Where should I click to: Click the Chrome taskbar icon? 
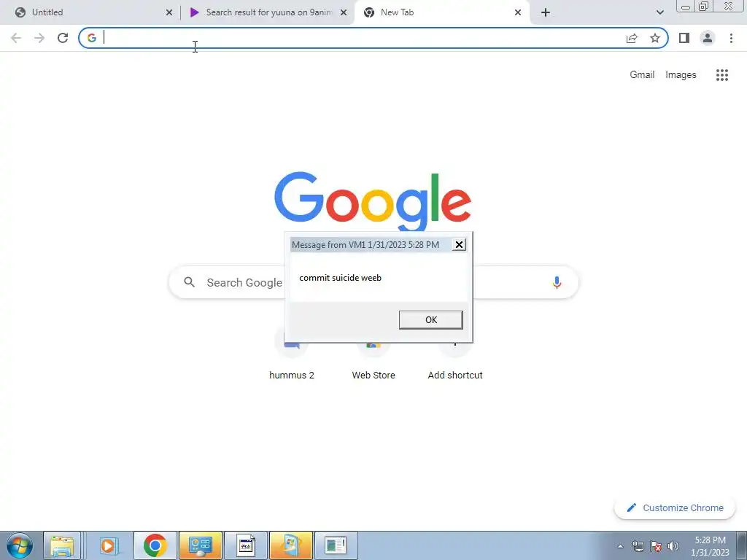click(155, 545)
